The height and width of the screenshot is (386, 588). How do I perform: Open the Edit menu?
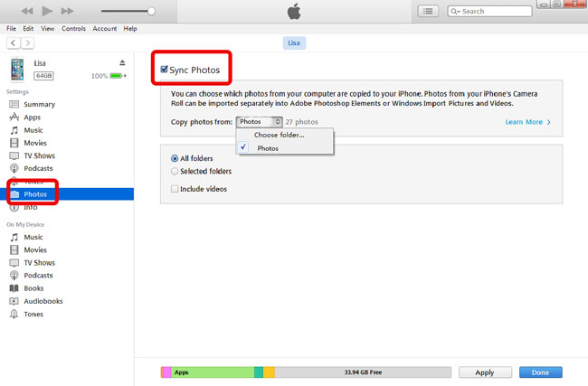coord(28,29)
